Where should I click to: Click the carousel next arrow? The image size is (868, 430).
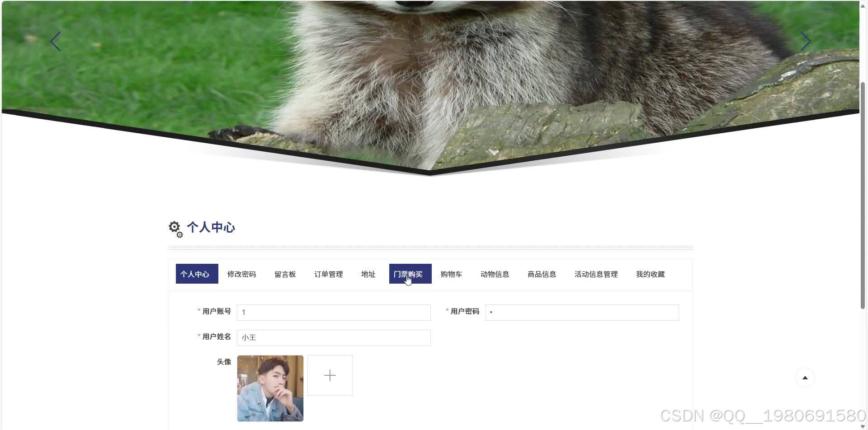click(x=807, y=41)
